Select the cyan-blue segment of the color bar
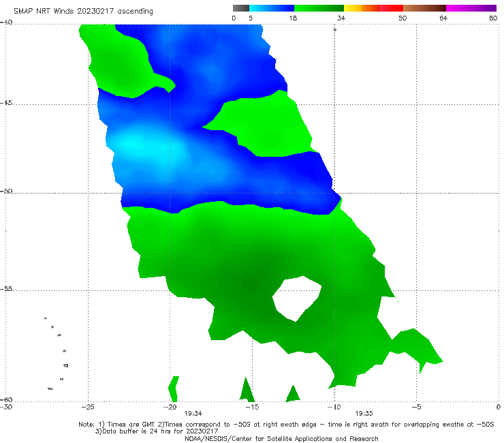Image resolution: width=504 pixels, height=443 pixels. 272,8
